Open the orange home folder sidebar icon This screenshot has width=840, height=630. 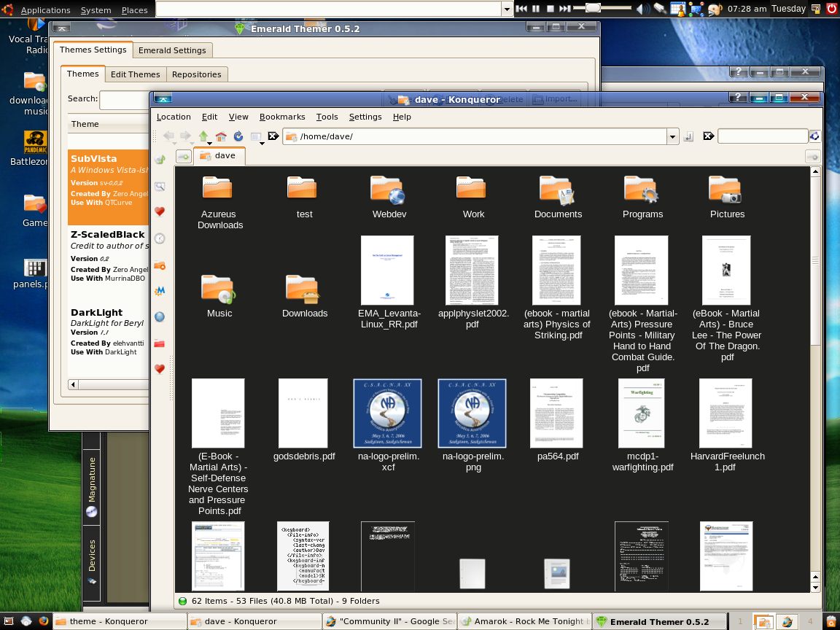(160, 265)
